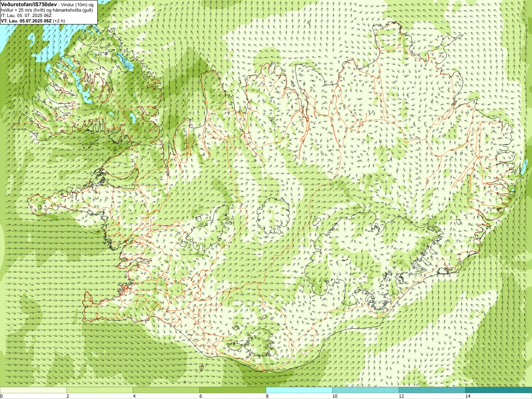Select the darkest teal above-14 m/s scale swatch

499,390
